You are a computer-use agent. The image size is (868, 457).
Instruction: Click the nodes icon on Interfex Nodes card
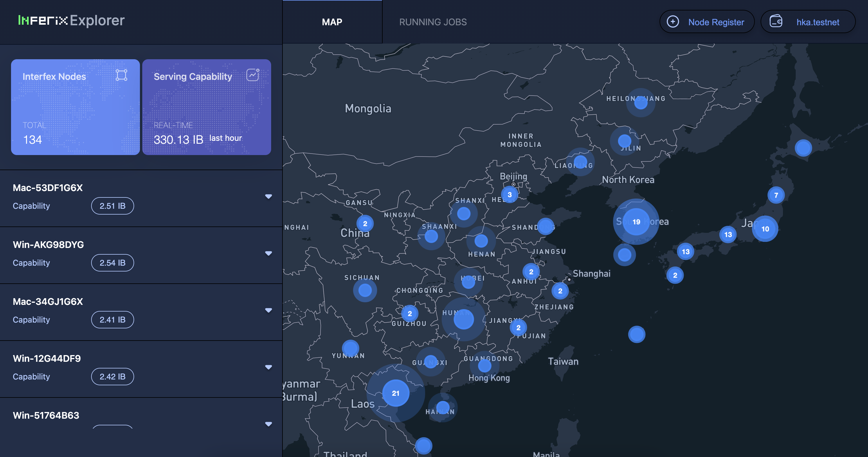coord(121,75)
